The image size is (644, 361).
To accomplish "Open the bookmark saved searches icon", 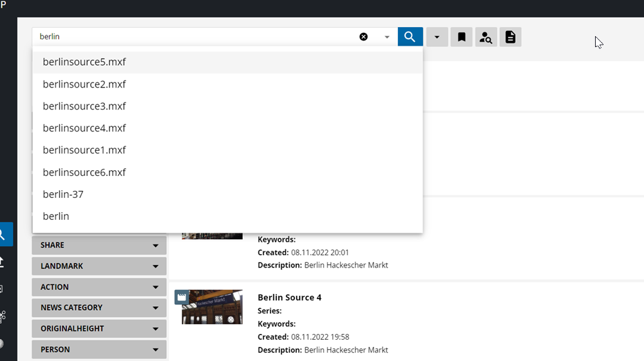I will (x=462, y=37).
